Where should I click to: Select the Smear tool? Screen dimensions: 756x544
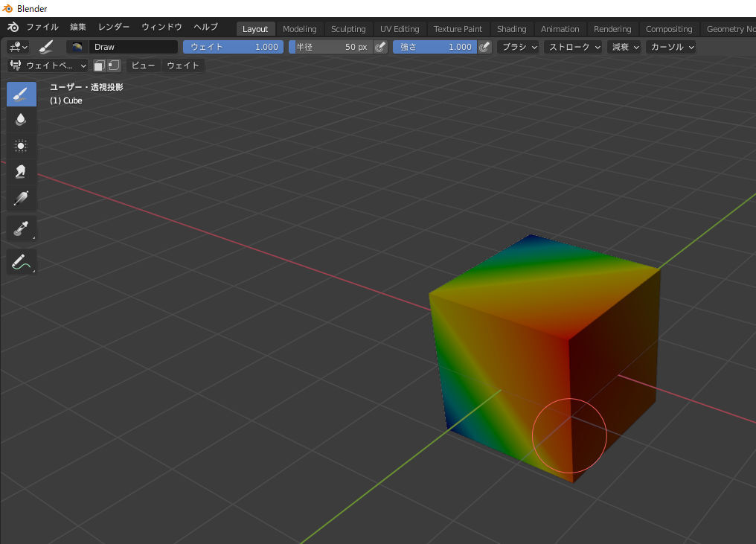point(22,172)
